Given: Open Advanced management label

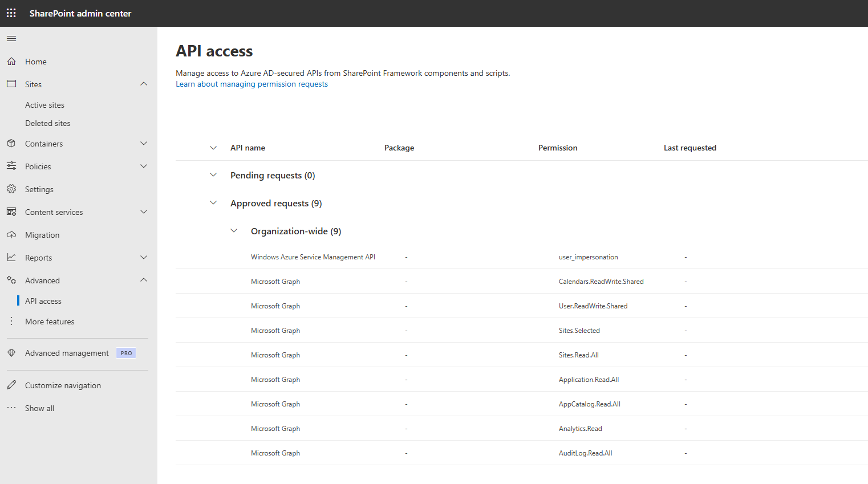Looking at the screenshot, I should tap(67, 353).
